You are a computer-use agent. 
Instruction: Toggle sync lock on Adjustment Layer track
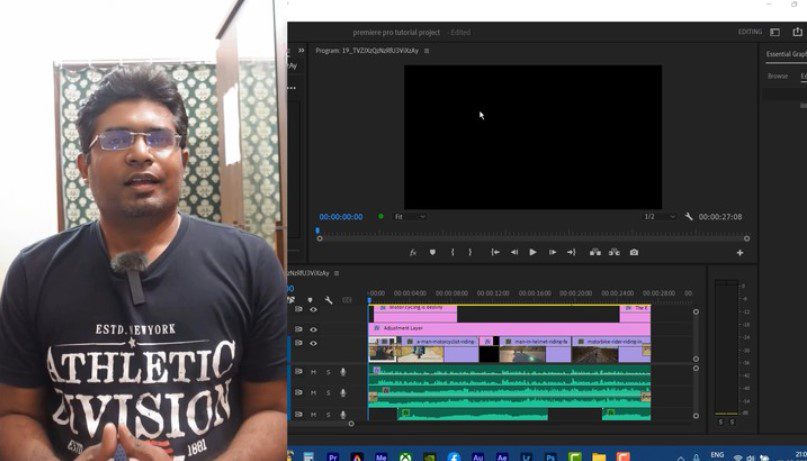coord(299,329)
